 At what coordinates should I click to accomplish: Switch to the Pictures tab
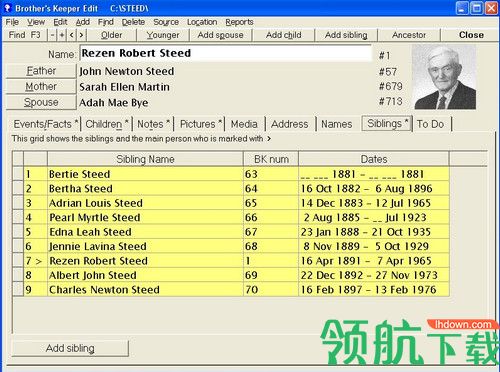tap(200, 124)
